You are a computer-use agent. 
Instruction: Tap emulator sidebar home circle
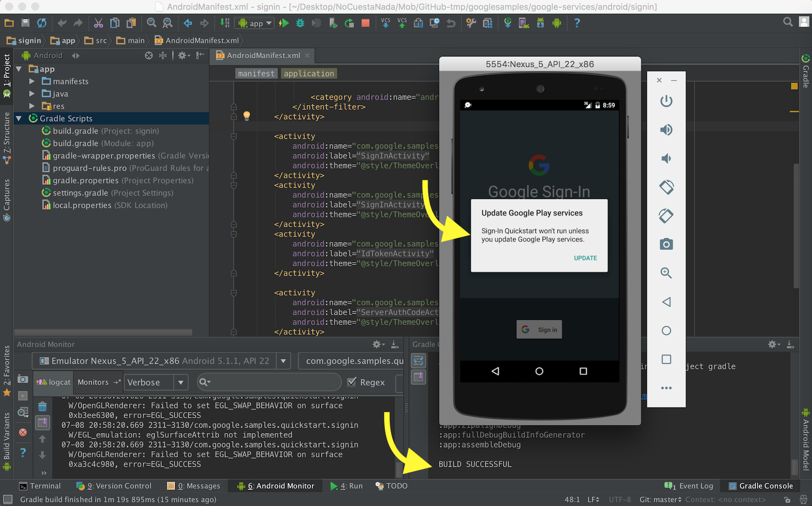tap(666, 330)
